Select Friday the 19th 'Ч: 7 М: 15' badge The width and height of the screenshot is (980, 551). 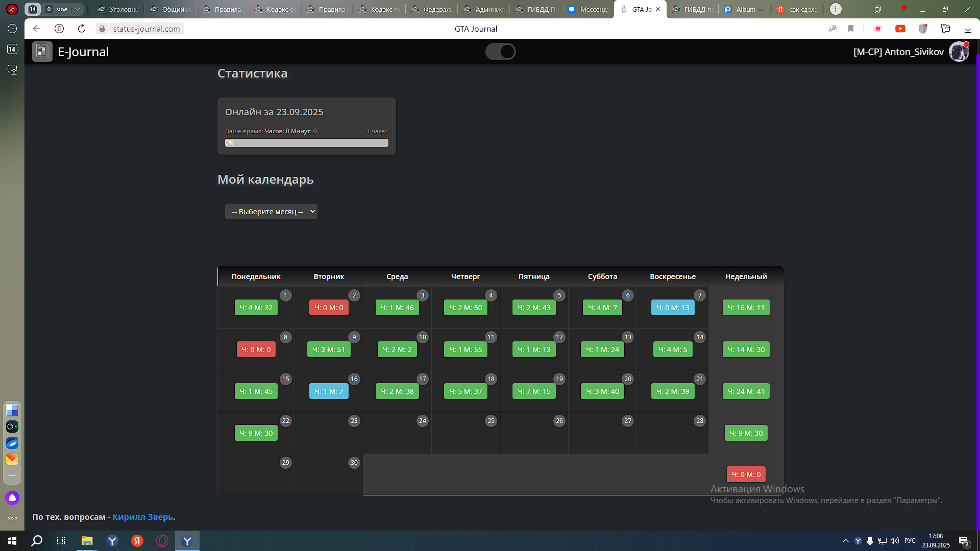[x=534, y=391]
